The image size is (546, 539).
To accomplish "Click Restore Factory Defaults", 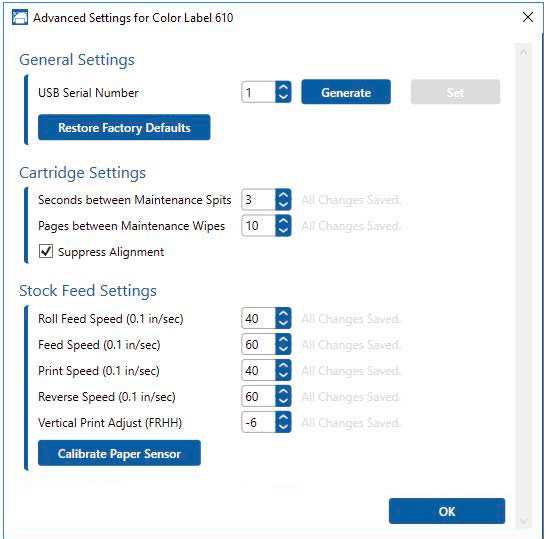I will point(124,127).
